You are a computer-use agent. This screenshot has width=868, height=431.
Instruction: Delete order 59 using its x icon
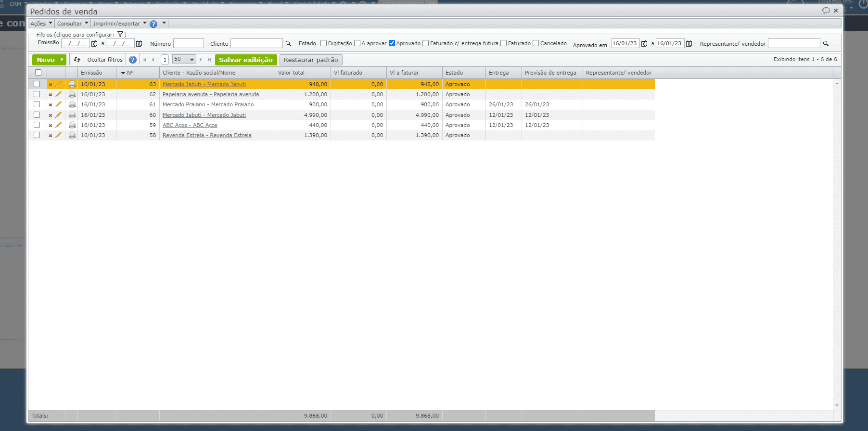tap(50, 126)
